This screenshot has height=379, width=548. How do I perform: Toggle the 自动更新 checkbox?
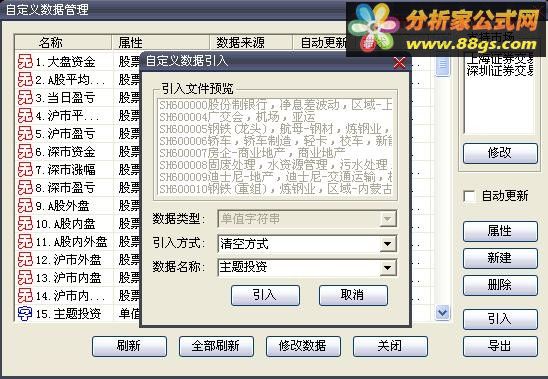pos(469,196)
